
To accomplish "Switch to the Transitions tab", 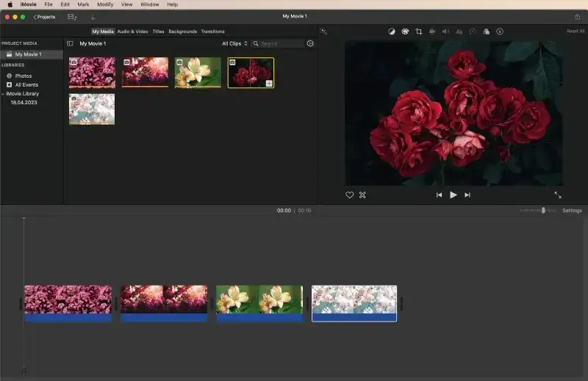I will coord(212,32).
